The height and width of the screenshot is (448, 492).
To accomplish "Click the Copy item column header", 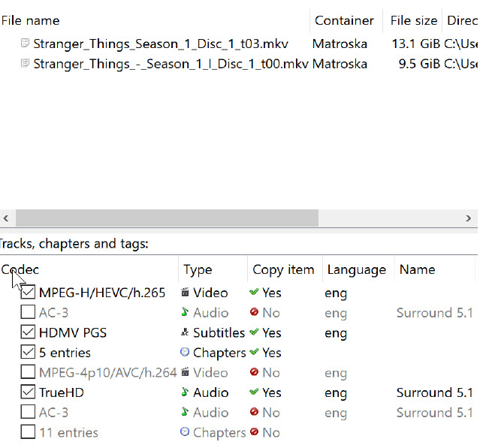I will click(x=282, y=269).
